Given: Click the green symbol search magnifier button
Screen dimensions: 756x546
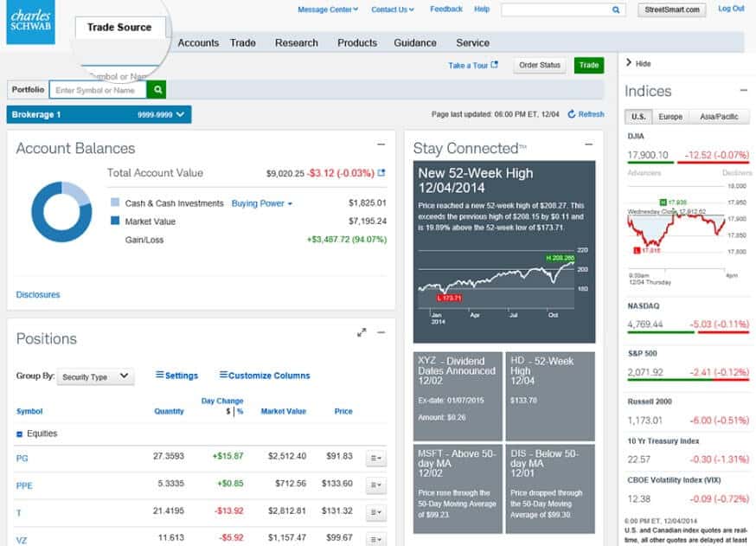Looking at the screenshot, I should [157, 90].
